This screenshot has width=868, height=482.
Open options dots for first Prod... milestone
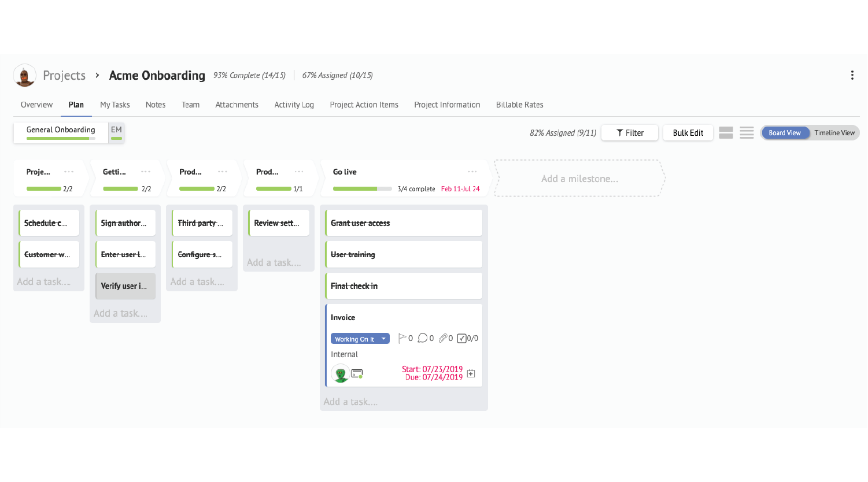(x=223, y=172)
